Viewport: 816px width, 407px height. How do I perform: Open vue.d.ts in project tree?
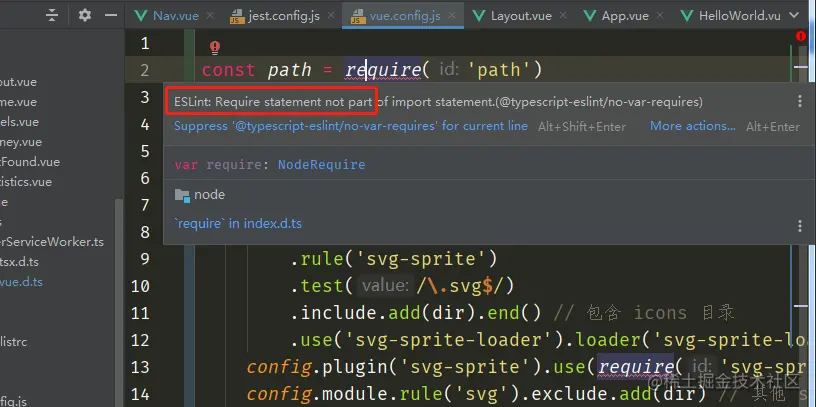(x=21, y=282)
